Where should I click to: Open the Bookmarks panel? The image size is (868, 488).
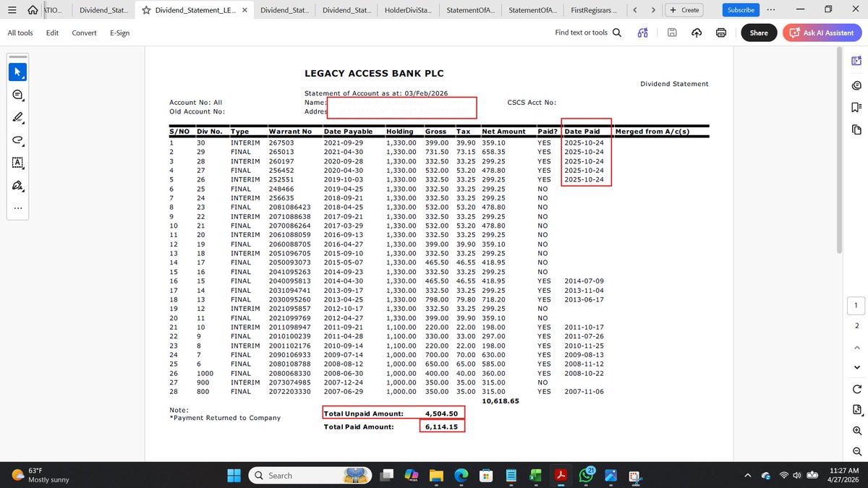pyautogui.click(x=856, y=108)
